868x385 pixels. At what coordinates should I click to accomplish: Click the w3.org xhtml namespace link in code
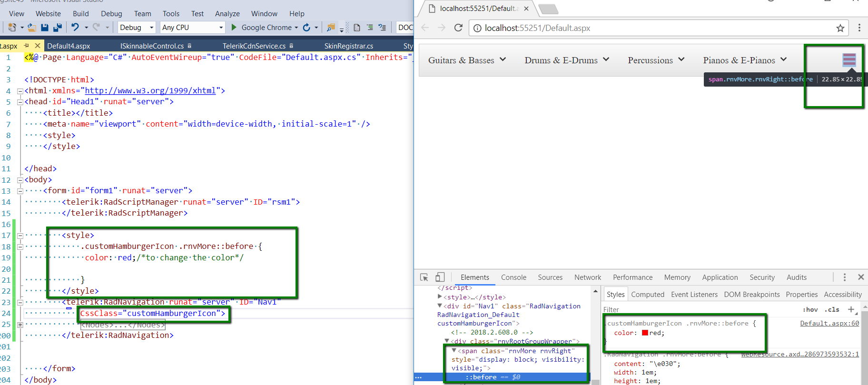150,90
